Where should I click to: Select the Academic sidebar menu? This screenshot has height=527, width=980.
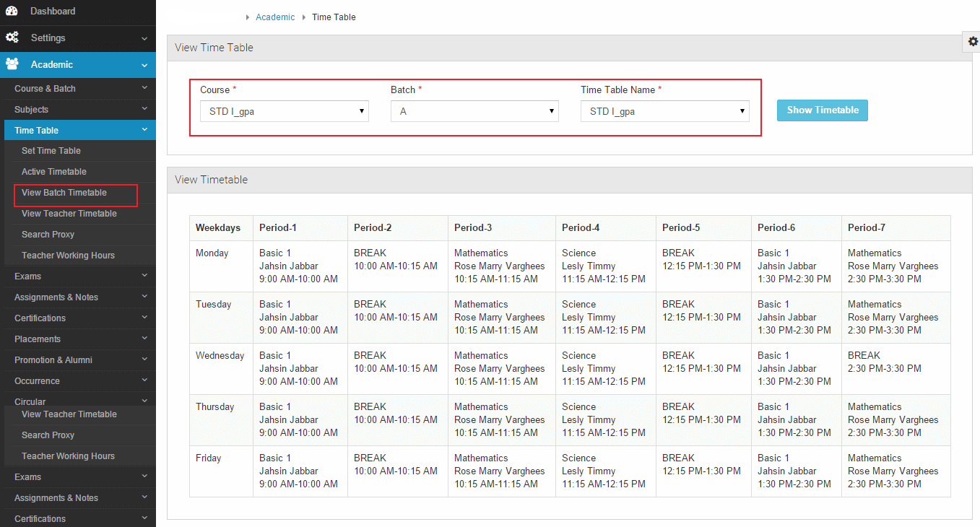(x=78, y=64)
